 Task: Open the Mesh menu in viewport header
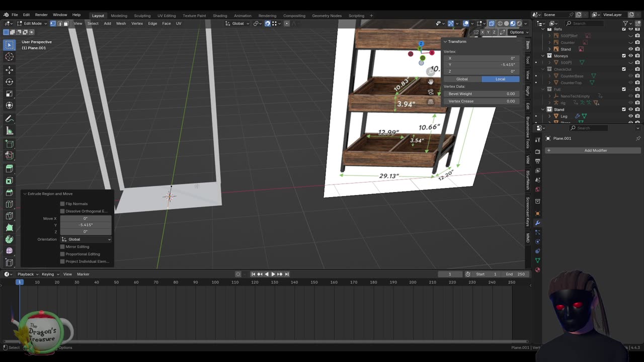[121, 24]
